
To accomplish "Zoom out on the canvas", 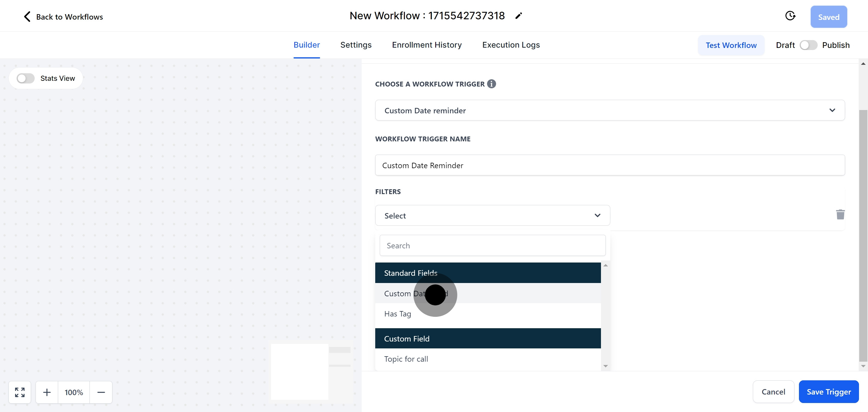I will [x=101, y=392].
